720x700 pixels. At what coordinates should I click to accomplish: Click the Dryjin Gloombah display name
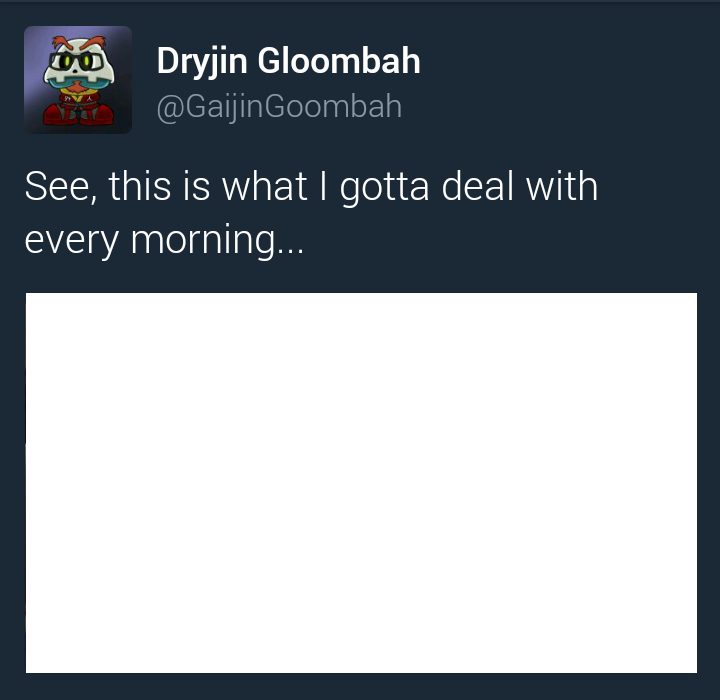pyautogui.click(x=288, y=61)
